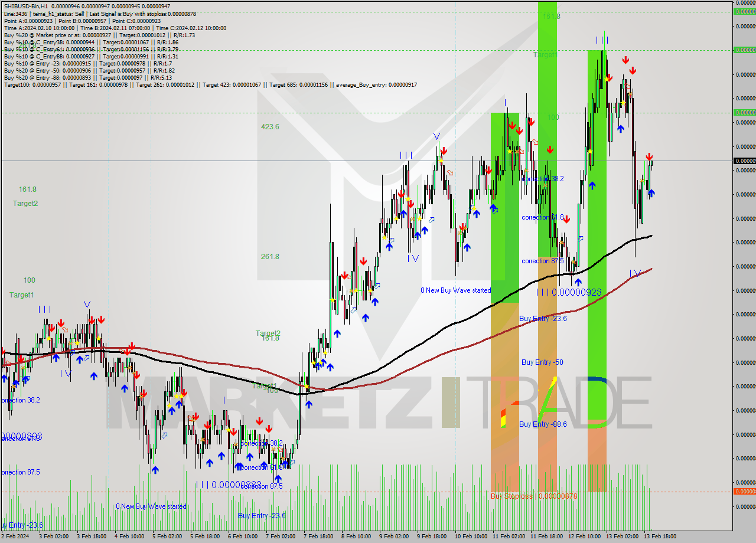
Task: Click '9 Feb 18:00' on the time axis
Action: pos(432,537)
